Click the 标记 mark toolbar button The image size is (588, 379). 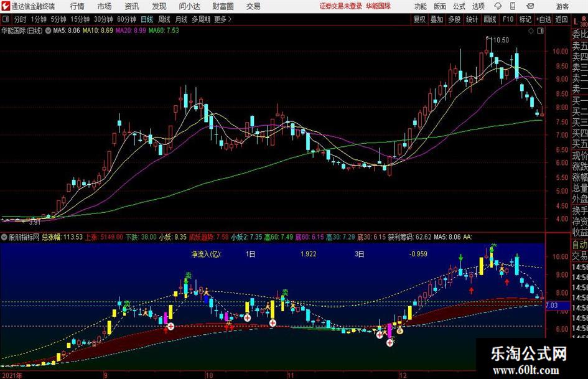[525, 19]
